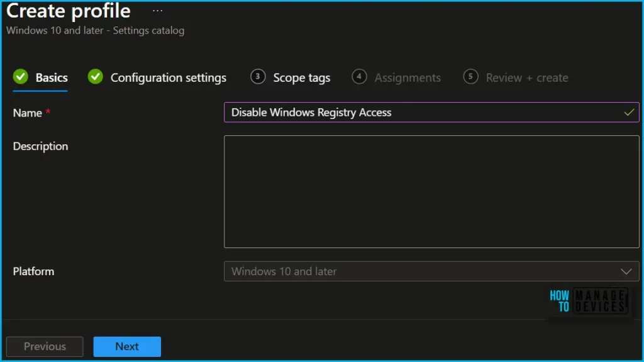Click the Name field label
This screenshot has height=362, width=644.
click(28, 113)
